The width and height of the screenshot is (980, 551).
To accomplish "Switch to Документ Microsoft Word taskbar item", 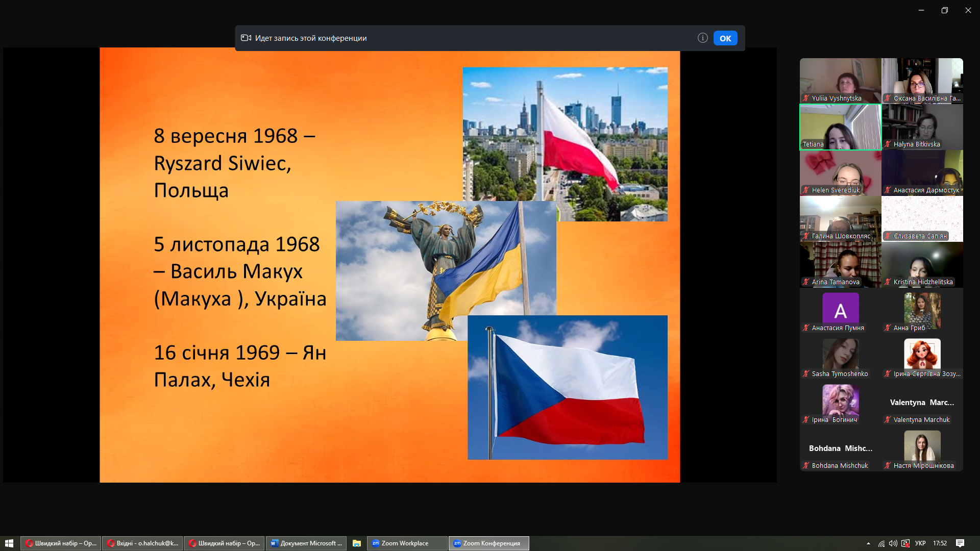I will point(306,543).
